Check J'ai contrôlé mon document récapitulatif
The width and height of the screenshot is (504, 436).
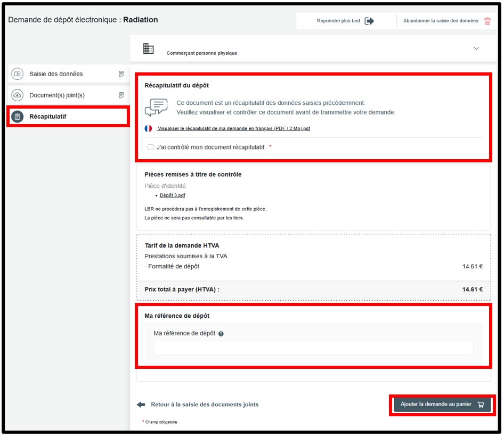coord(151,147)
